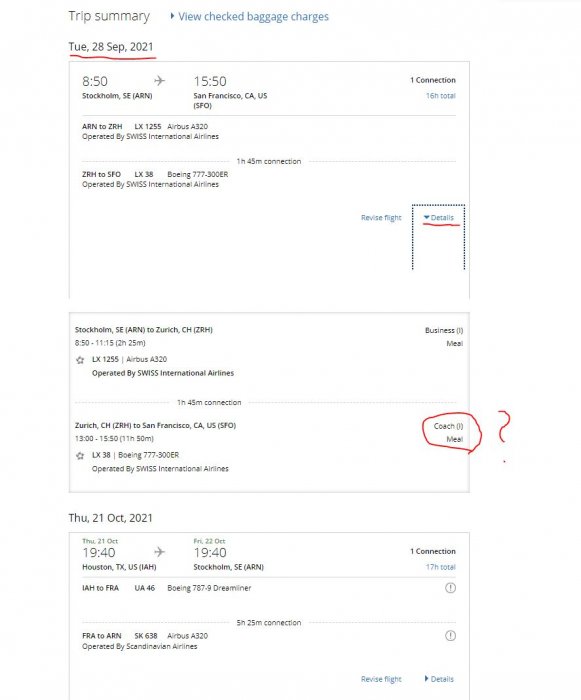Viewport: 581px width, 700px height.
Task: Click the info alert icon for UA 46
Action: click(451, 588)
